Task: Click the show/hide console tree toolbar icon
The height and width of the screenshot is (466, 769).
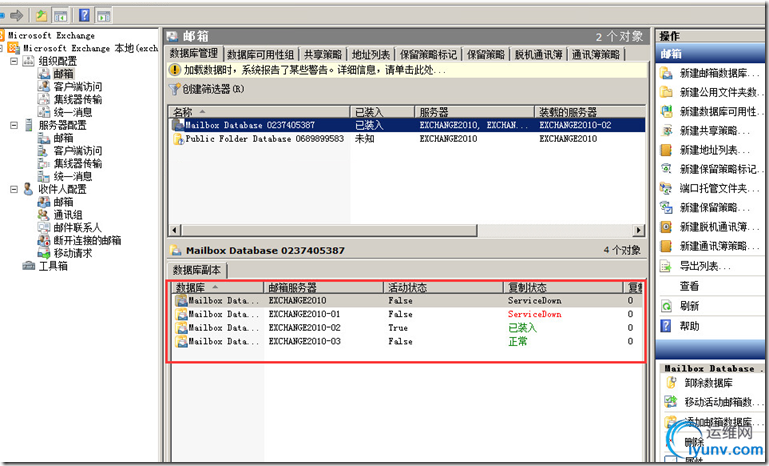Action: click(x=60, y=16)
